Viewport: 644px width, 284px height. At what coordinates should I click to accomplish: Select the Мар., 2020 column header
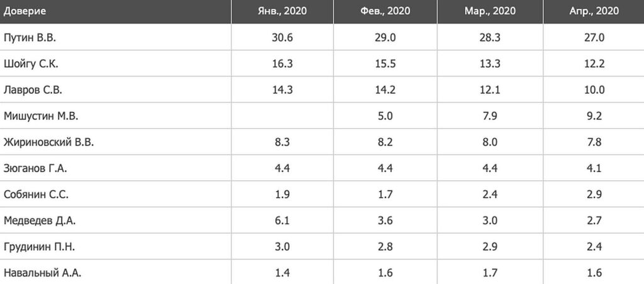click(x=491, y=11)
